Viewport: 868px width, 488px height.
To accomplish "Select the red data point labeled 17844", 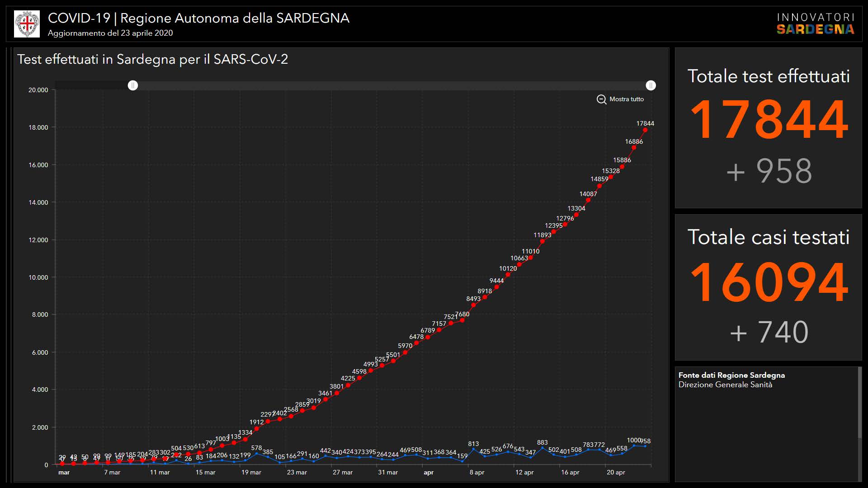I will click(645, 130).
